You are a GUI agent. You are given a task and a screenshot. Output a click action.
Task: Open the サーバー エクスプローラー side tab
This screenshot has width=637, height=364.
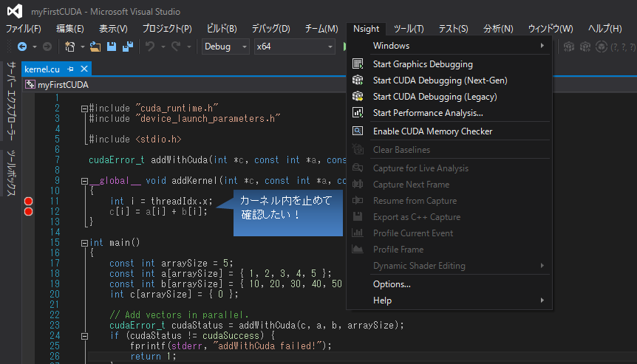[11, 100]
